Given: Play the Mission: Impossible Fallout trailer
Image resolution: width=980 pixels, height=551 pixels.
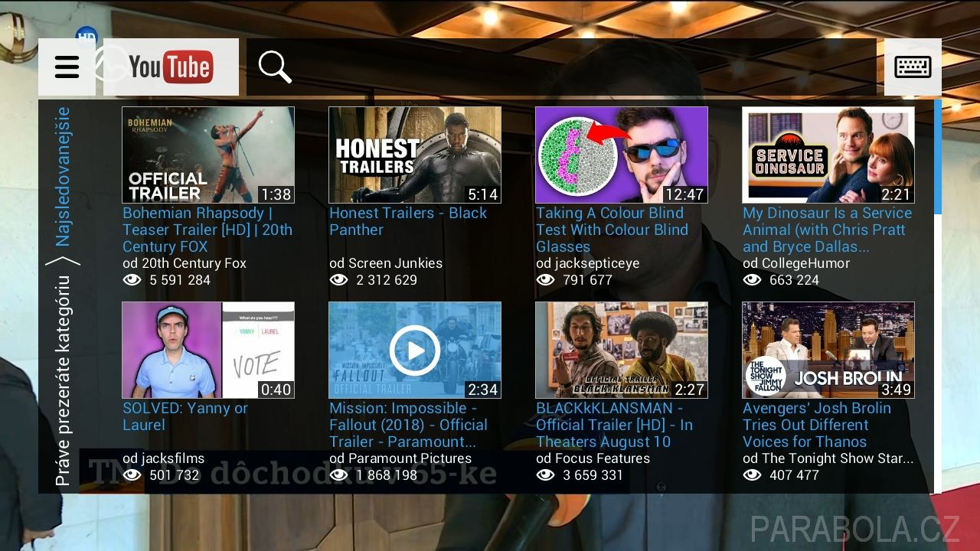Looking at the screenshot, I should point(415,350).
